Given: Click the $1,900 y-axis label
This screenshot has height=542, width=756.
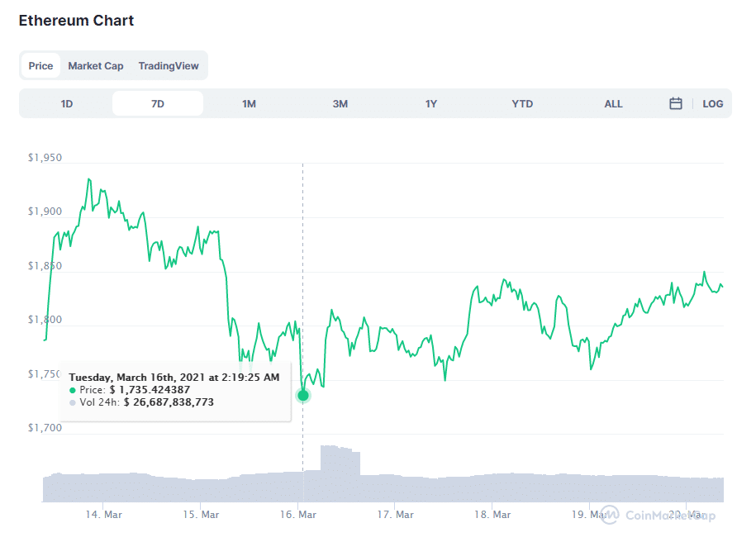Looking at the screenshot, I should pyautogui.click(x=45, y=212).
